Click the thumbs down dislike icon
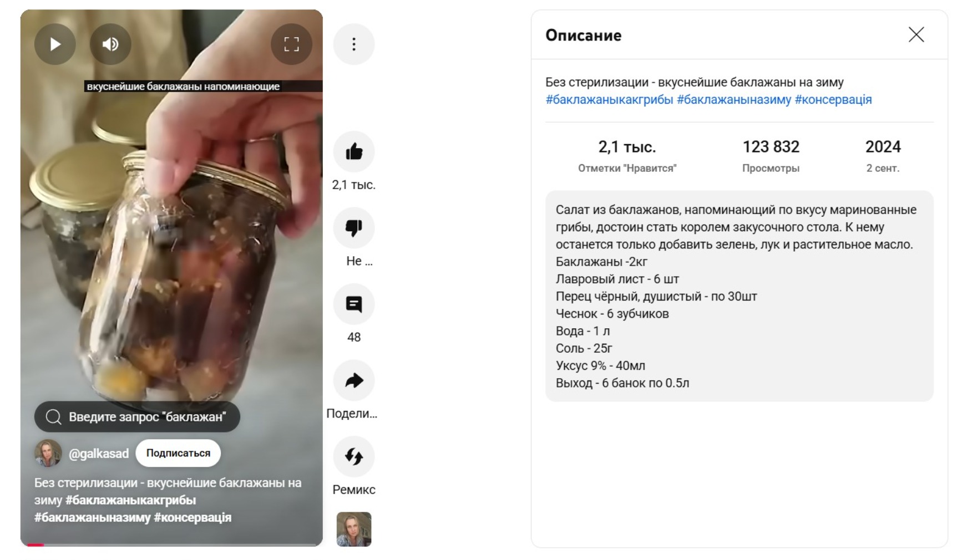957x560 pixels. point(354,228)
